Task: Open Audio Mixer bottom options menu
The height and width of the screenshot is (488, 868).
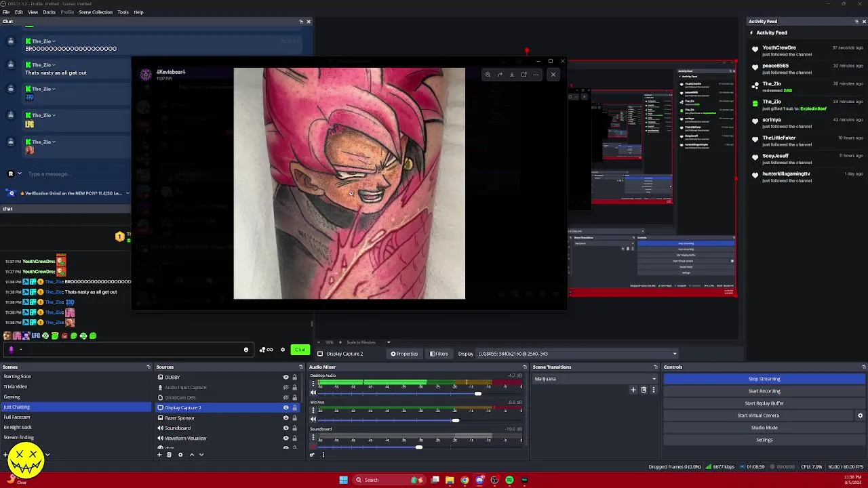Action: (323, 455)
